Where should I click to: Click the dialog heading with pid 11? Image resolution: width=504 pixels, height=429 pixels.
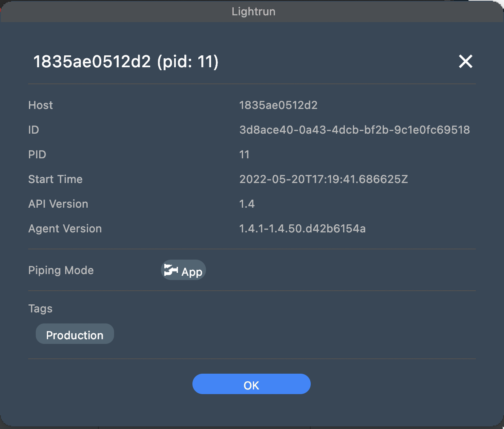[x=126, y=62]
